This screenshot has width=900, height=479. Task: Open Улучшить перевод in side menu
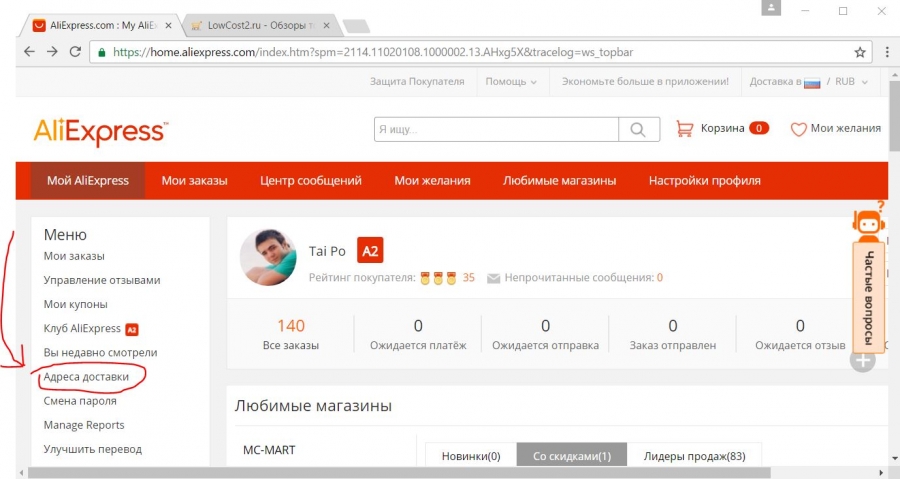92,449
